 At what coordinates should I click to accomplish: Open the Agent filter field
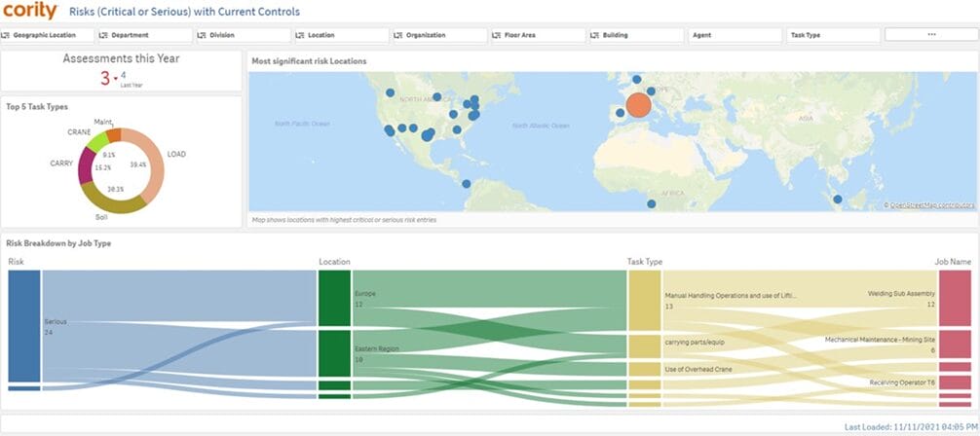(x=735, y=35)
